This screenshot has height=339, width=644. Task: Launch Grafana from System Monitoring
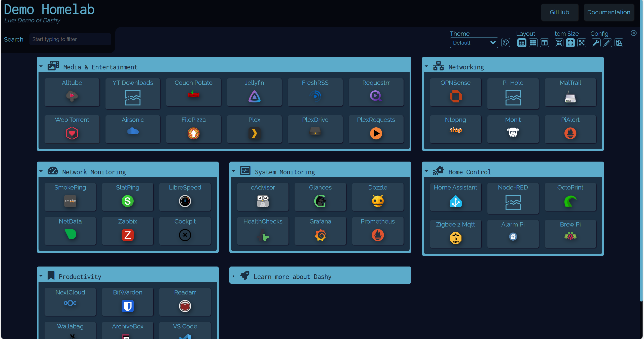tap(320, 231)
